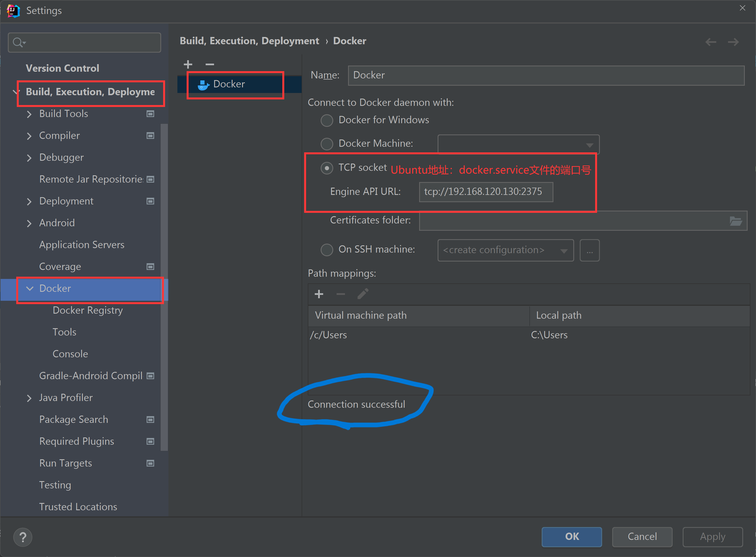Select /c/Users virtual machine path cell
The height and width of the screenshot is (557, 756).
418,335
